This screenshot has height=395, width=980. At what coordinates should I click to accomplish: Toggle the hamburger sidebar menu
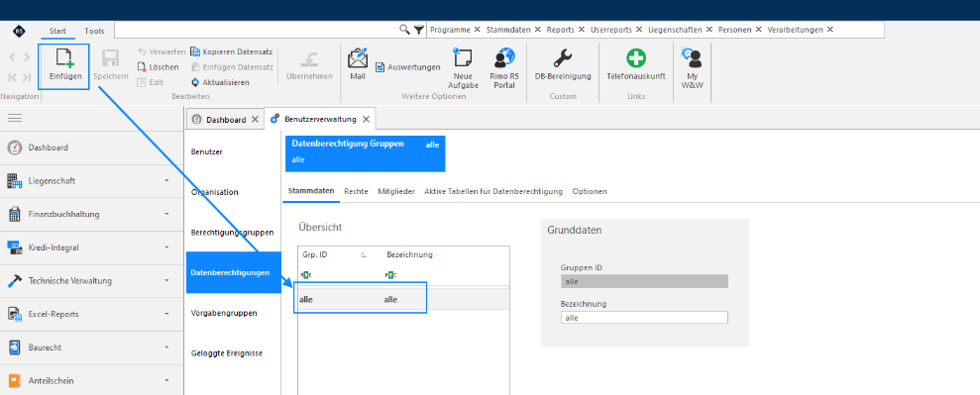15,118
